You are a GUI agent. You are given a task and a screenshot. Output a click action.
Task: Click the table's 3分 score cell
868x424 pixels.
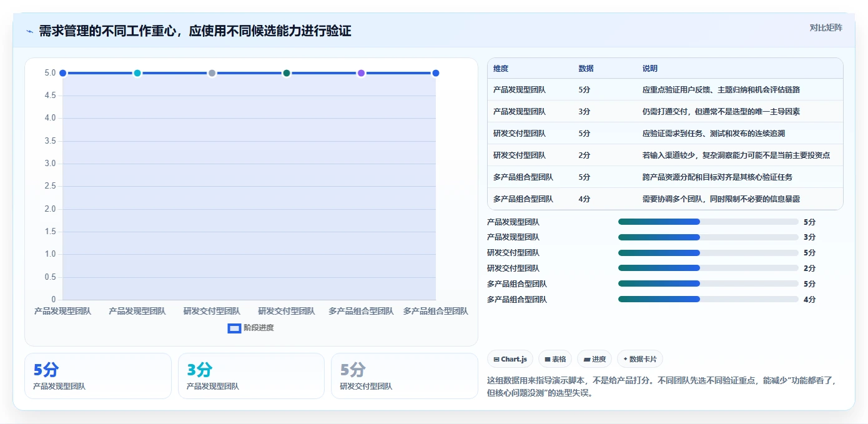[x=584, y=112]
